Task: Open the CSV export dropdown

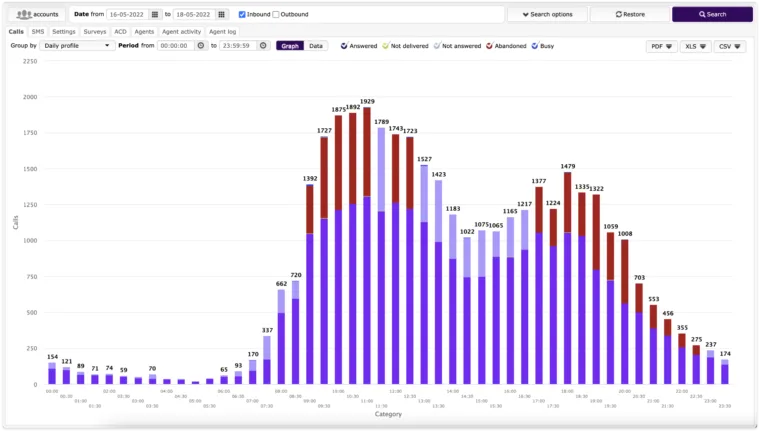Action: point(729,47)
